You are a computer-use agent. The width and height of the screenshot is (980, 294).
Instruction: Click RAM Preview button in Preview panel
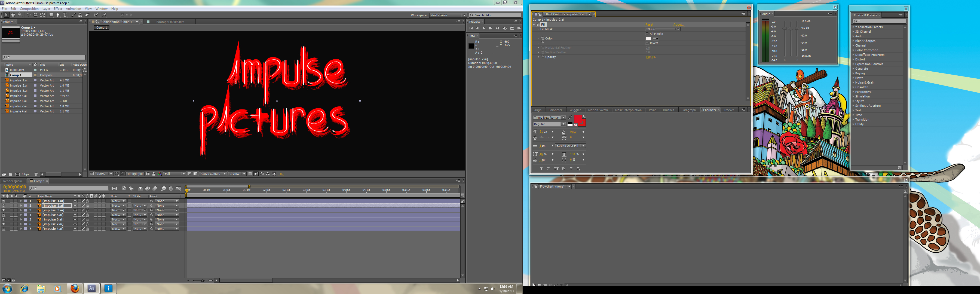point(519,28)
